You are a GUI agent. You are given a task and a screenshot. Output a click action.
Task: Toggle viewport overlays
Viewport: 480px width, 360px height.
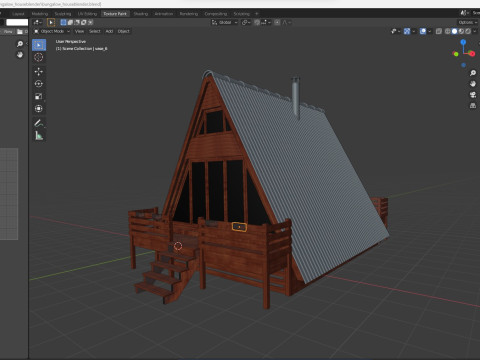[x=423, y=31]
